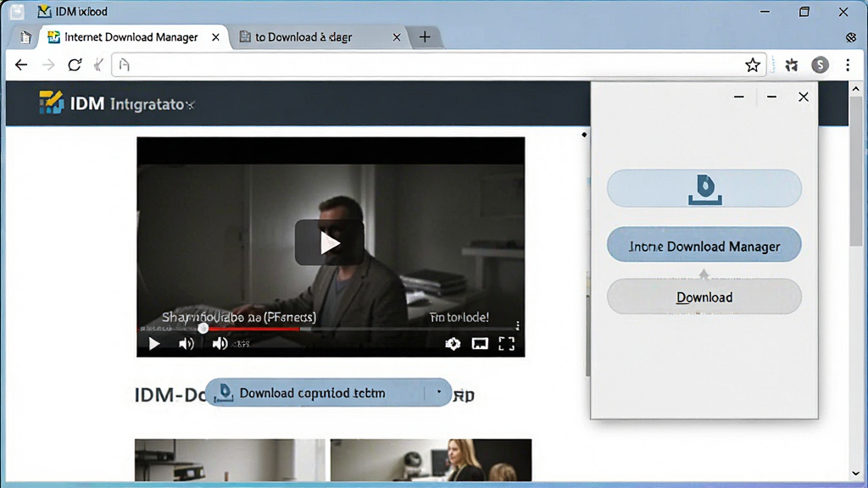Expand the download button dropdown arrow
This screenshot has width=868, height=488.
[x=439, y=392]
